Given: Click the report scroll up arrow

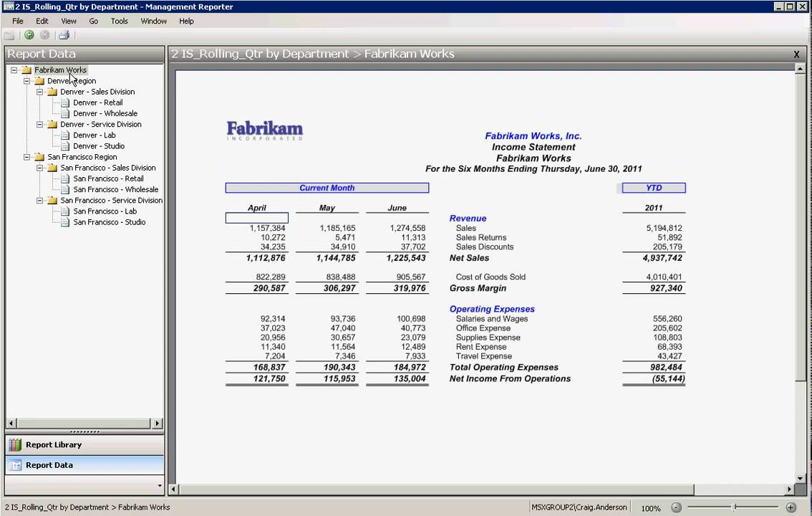Looking at the screenshot, I should 800,68.
